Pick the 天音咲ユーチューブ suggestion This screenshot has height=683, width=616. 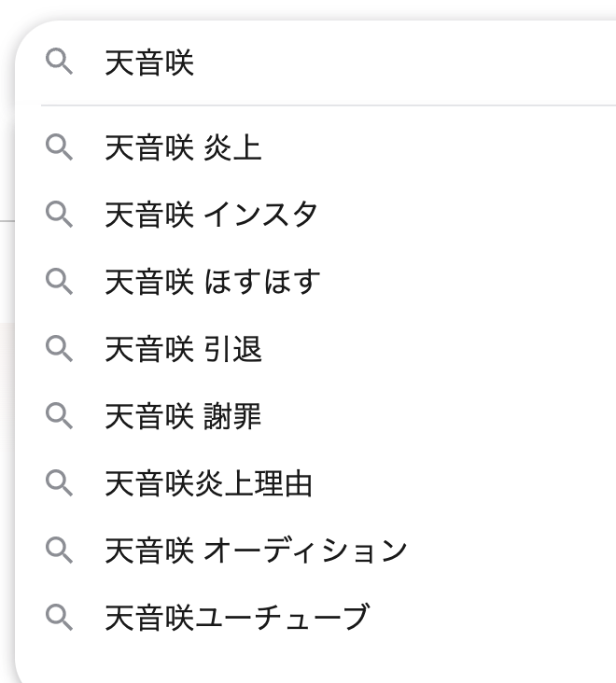(237, 618)
